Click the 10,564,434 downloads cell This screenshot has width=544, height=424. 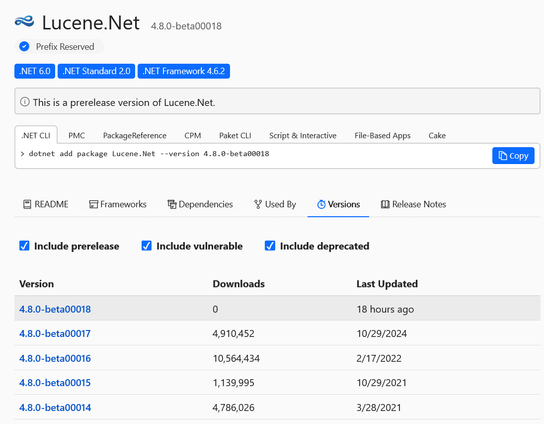tap(236, 358)
